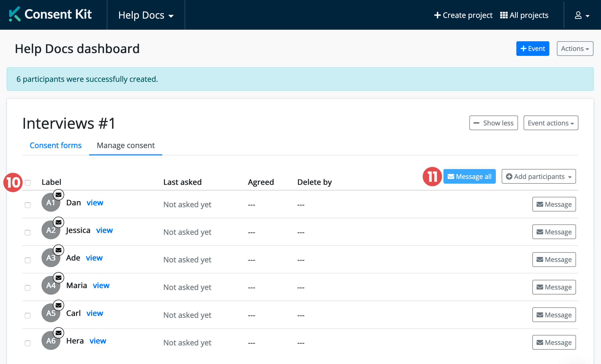Collapse event using Show less button
This screenshot has width=601, height=364.
point(493,123)
